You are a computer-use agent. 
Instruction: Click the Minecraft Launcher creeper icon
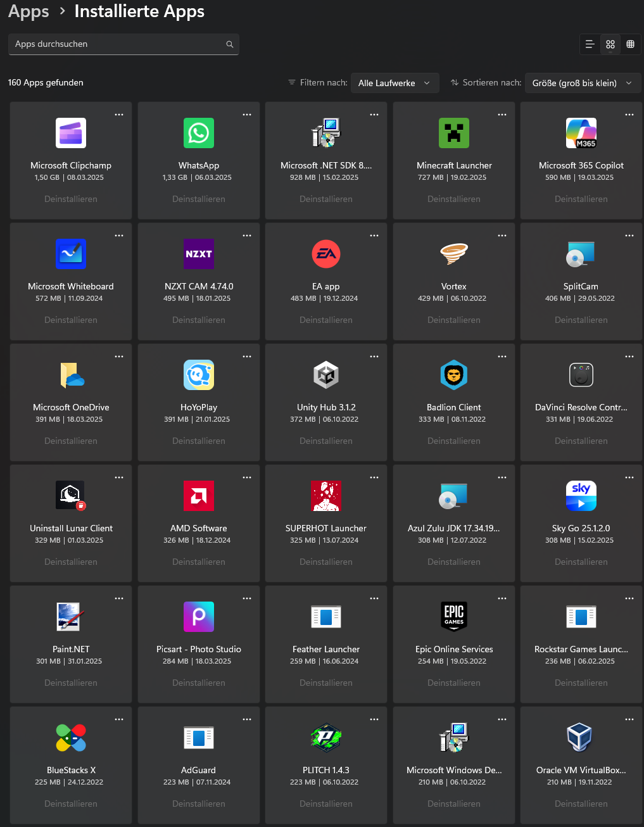[454, 133]
